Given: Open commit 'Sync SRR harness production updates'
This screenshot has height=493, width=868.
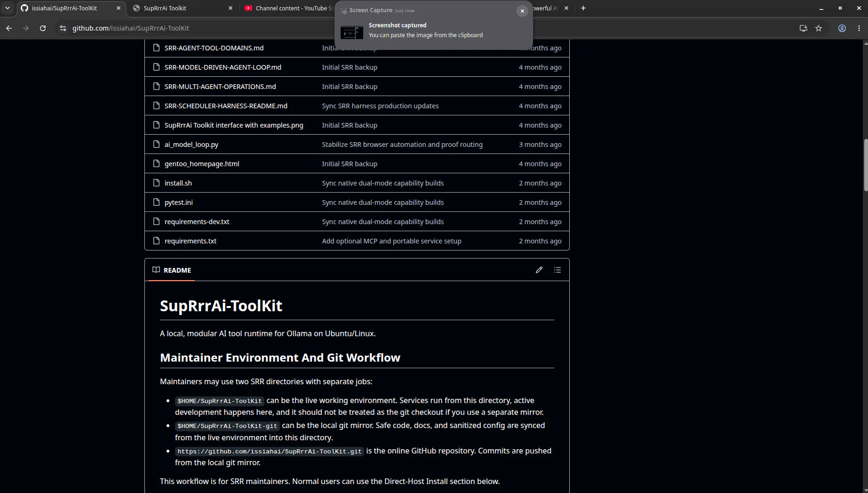Looking at the screenshot, I should (x=380, y=106).
